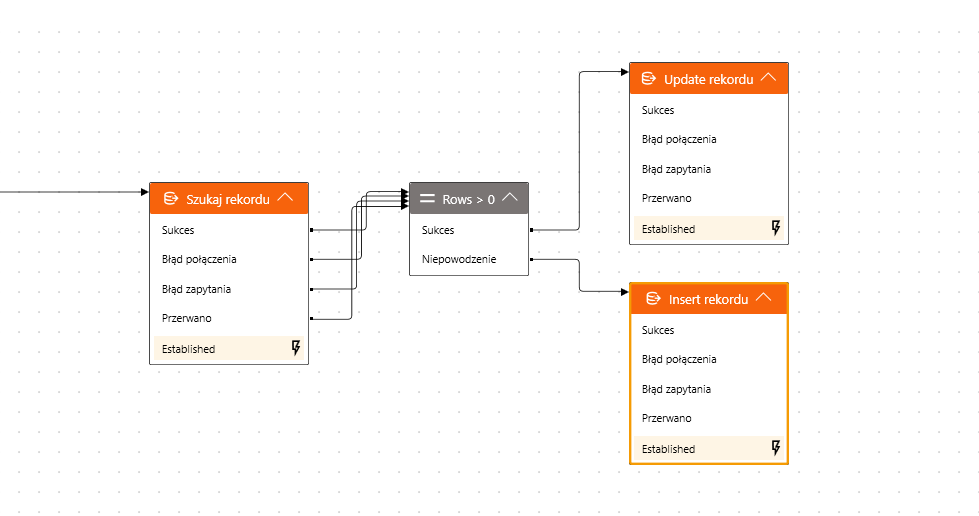This screenshot has height=516, width=979.
Task: Collapse the Szukaj rekordu node
Action: (x=285, y=198)
